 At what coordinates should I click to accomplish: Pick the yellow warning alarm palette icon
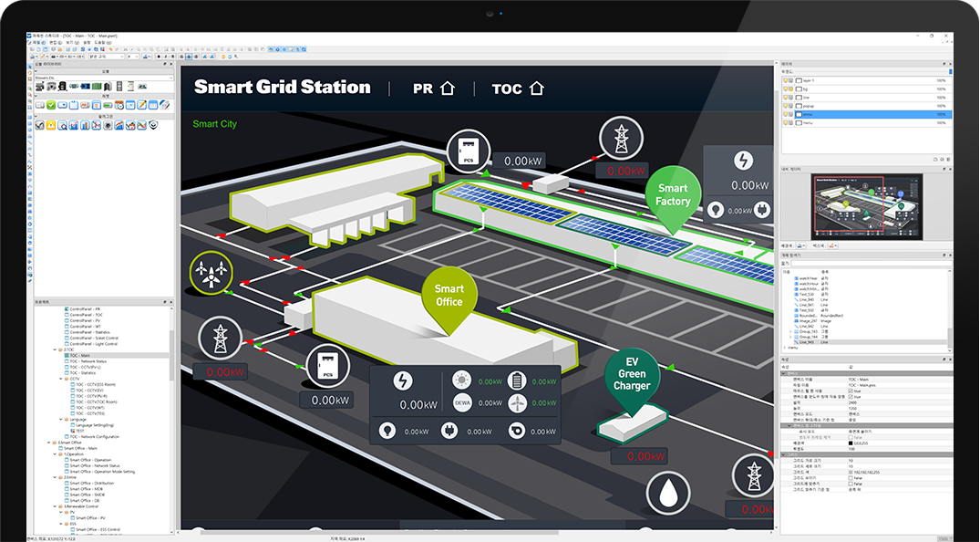[x=51, y=125]
